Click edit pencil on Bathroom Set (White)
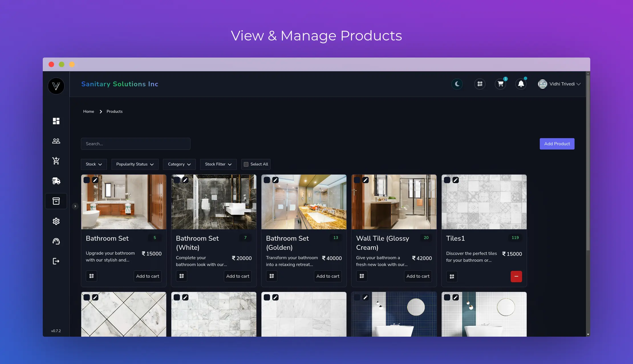Screen dimensions: 633x364 click(185, 180)
